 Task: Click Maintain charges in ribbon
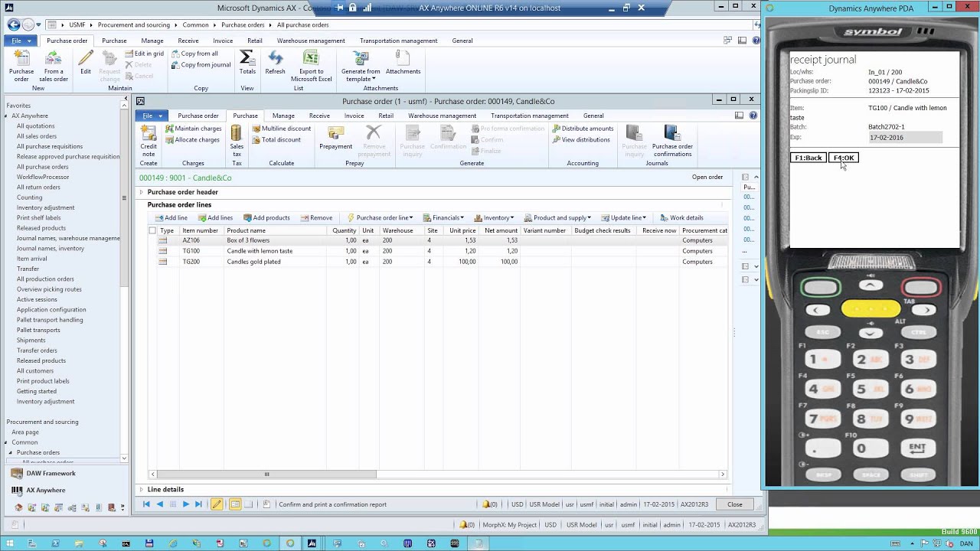click(193, 129)
